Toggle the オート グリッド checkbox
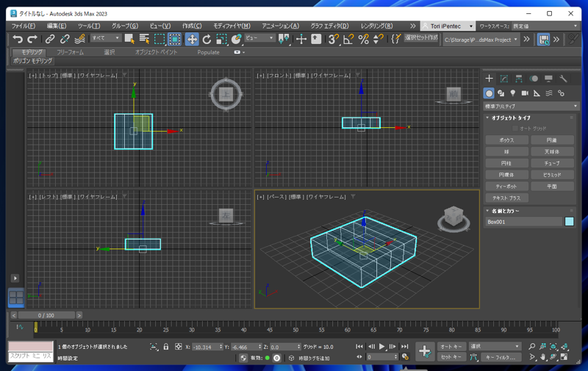 pyautogui.click(x=515, y=129)
